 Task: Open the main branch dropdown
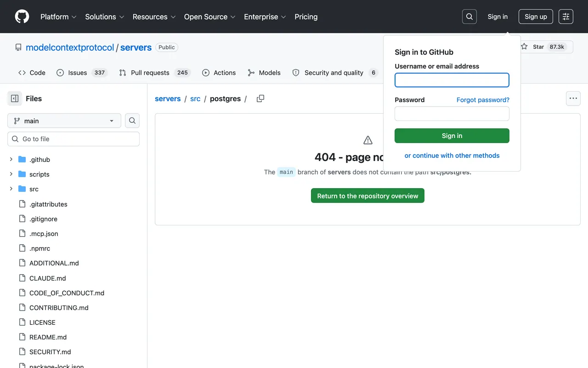(64, 121)
